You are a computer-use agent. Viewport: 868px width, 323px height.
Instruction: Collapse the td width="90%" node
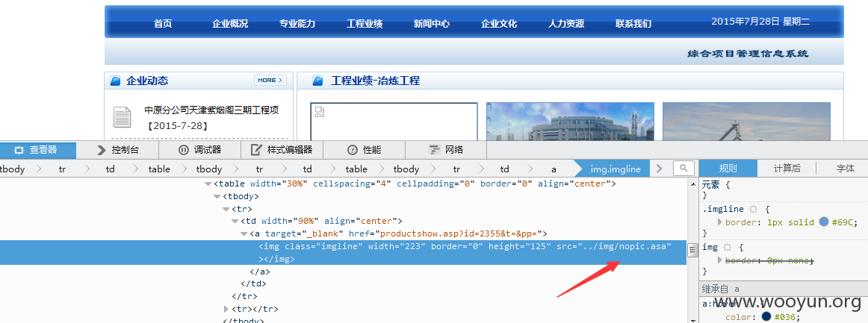[x=235, y=222]
